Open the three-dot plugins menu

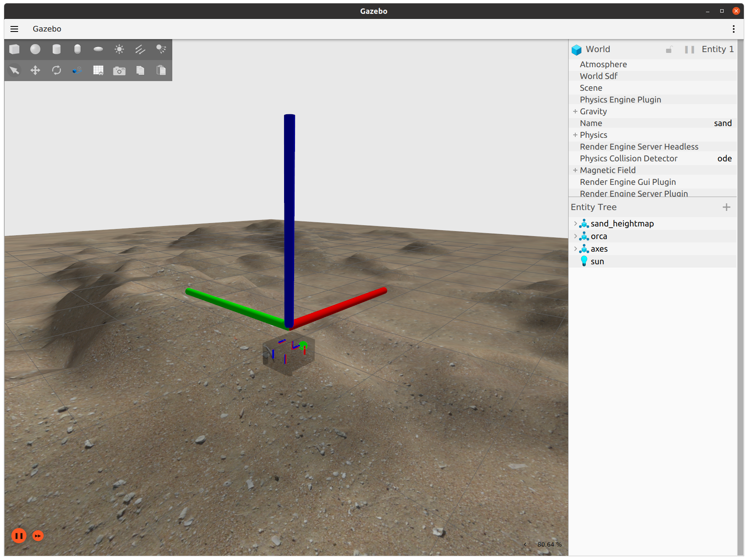point(733,29)
